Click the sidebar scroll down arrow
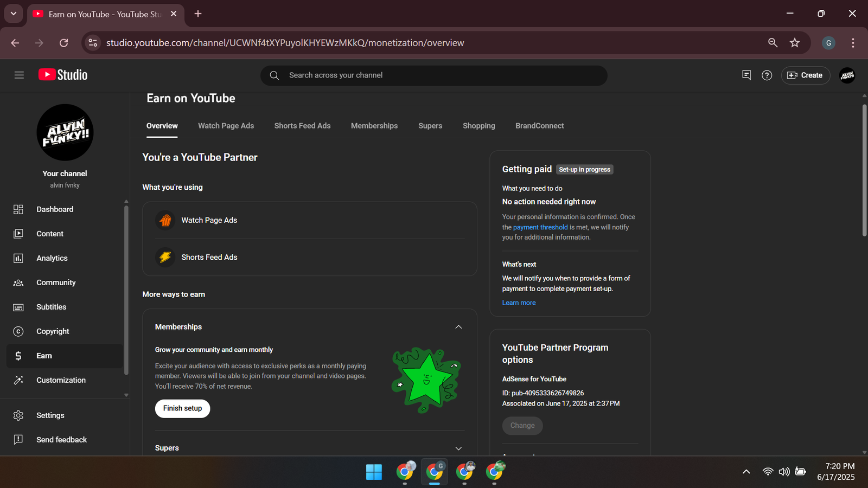Viewport: 868px width, 488px height. (x=126, y=395)
